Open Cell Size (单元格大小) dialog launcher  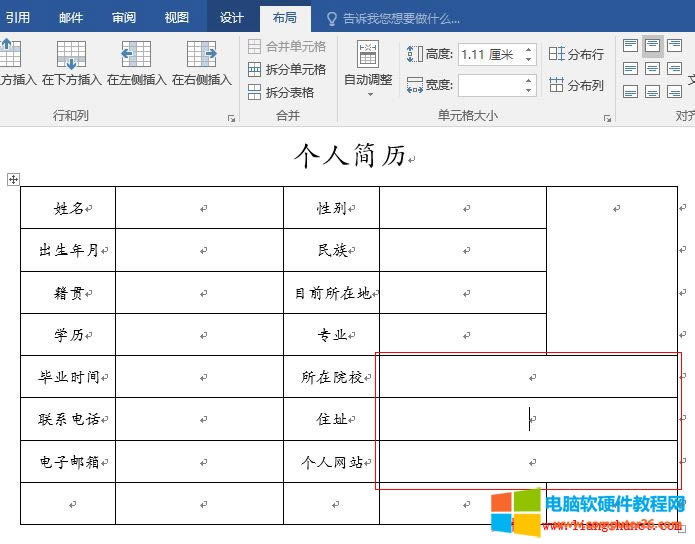pyautogui.click(x=607, y=118)
